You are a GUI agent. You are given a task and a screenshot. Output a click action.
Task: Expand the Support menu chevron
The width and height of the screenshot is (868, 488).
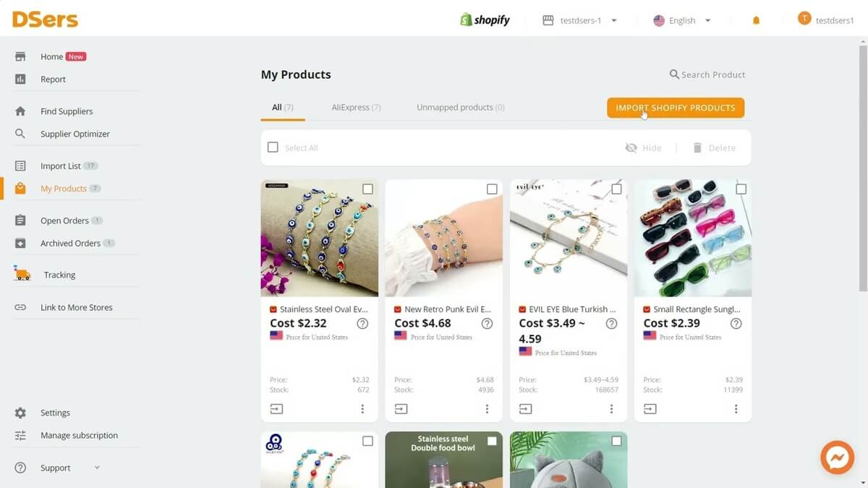[x=97, y=468]
